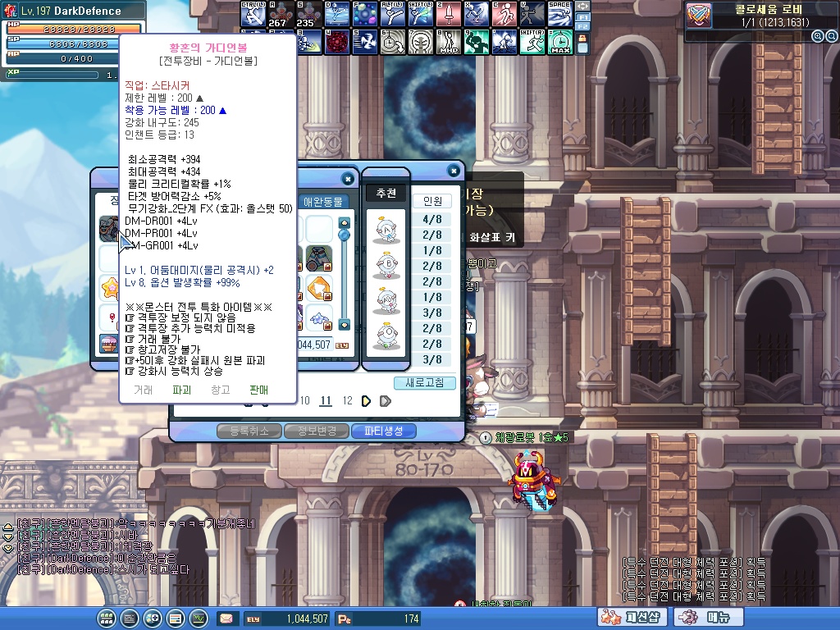
Task: Trigger the green skill on key 9
Action: pos(477,42)
